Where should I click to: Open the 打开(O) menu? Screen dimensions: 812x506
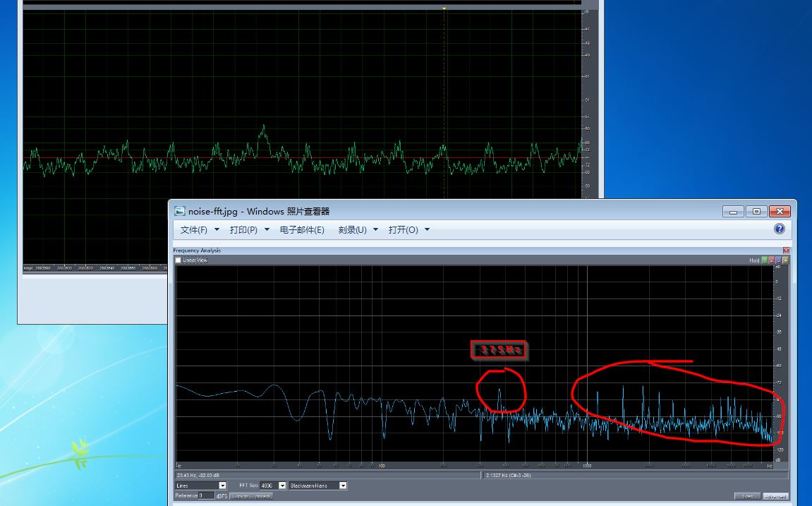click(x=403, y=229)
